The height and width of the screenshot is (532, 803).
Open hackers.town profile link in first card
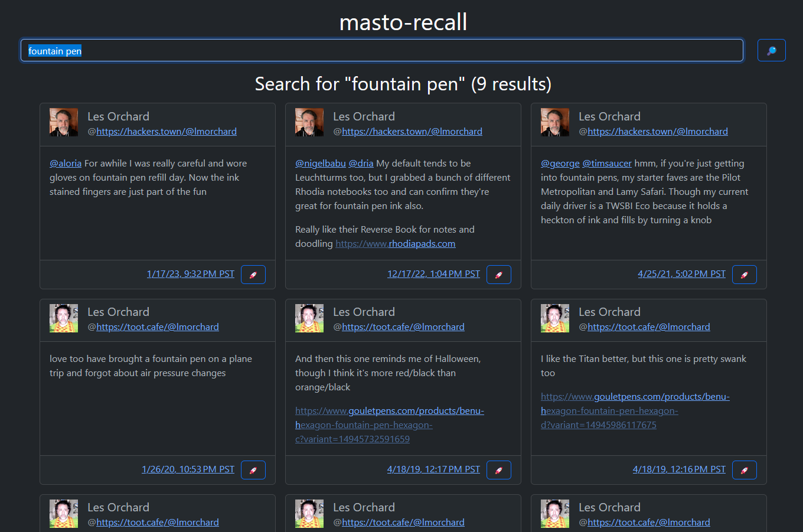pyautogui.click(x=167, y=132)
